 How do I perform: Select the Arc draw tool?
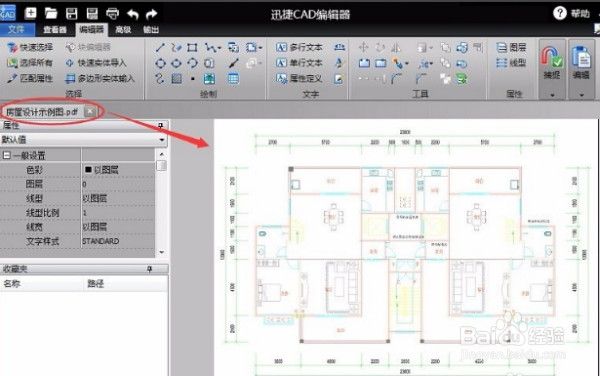tap(192, 63)
